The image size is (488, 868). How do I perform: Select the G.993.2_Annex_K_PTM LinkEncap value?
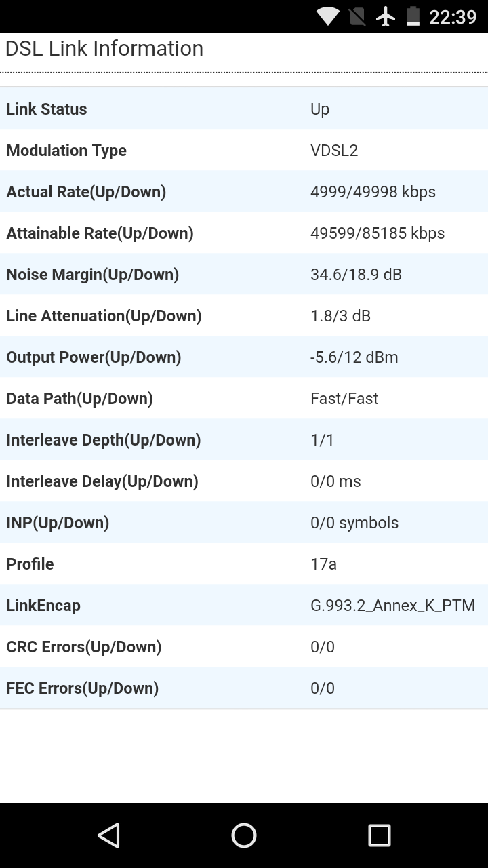(392, 606)
